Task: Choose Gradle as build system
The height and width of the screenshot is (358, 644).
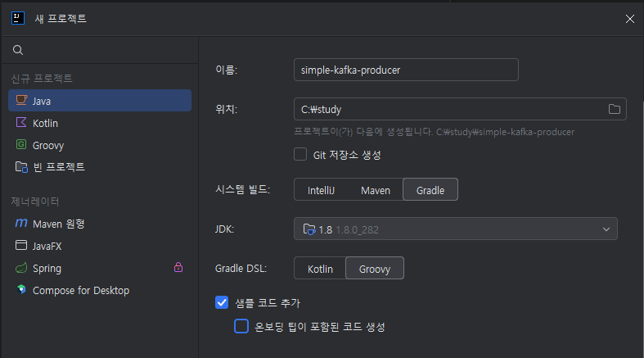Action: click(430, 190)
